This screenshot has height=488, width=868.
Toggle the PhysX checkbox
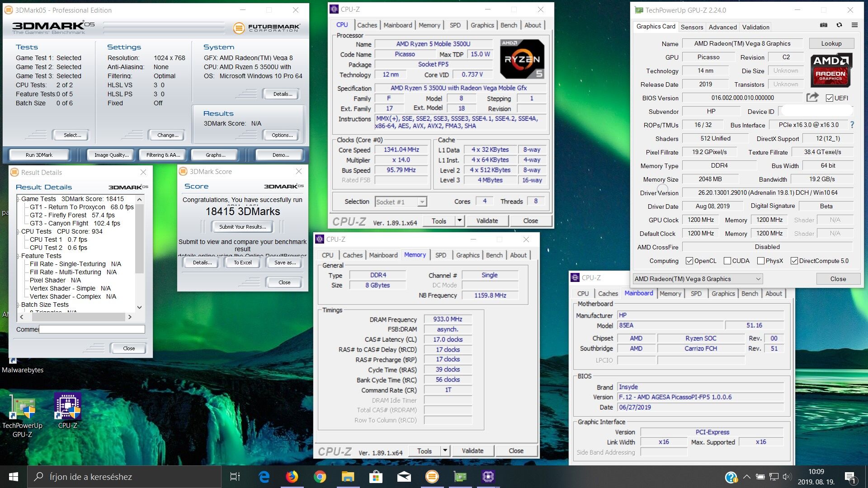761,261
